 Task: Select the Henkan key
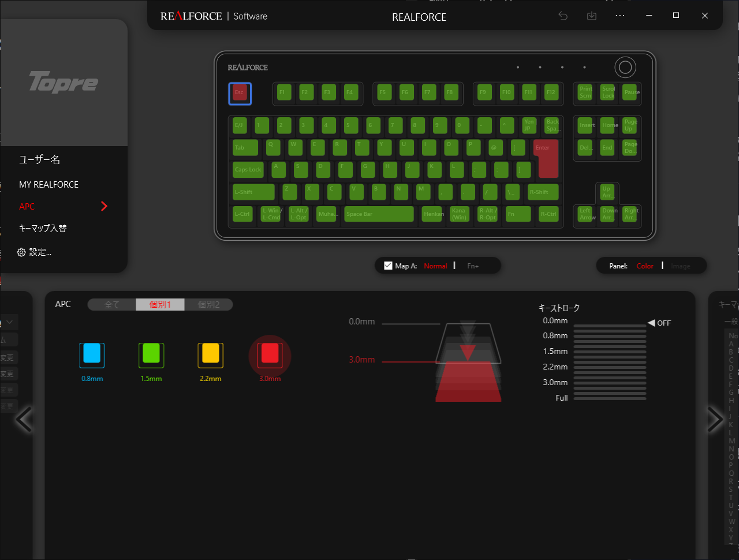click(432, 214)
